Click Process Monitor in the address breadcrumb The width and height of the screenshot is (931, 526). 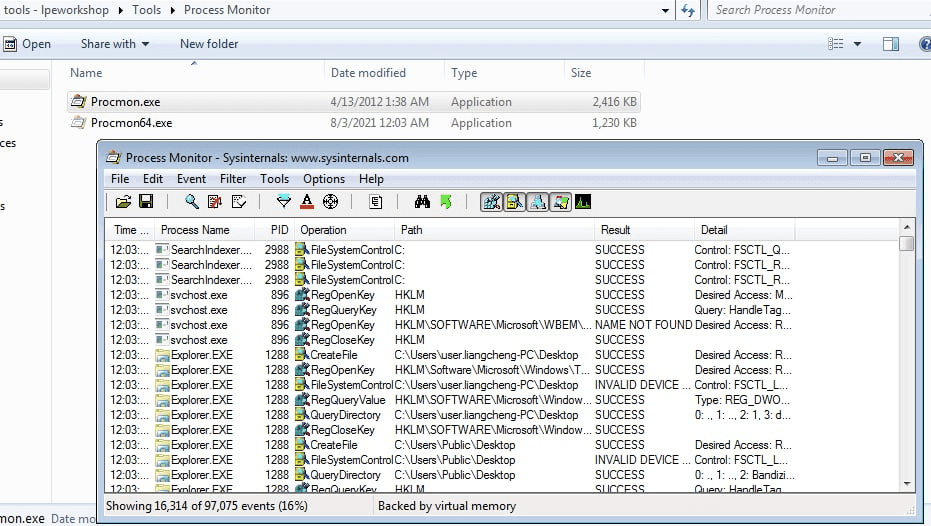[x=227, y=10]
